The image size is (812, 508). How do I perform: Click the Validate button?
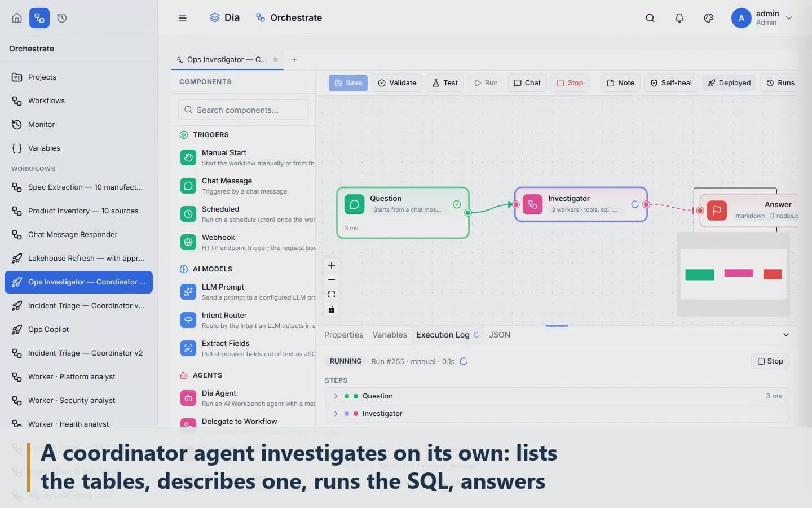(x=397, y=83)
